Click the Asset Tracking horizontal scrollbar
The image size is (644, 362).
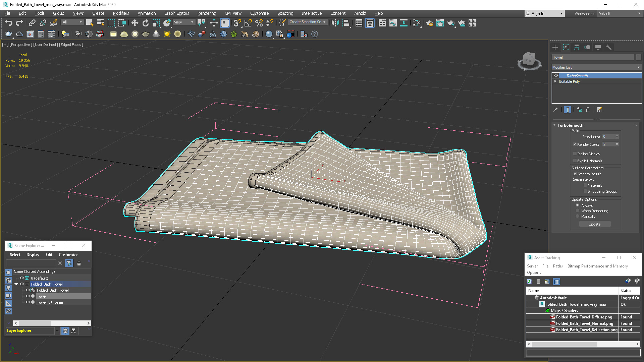click(583, 344)
